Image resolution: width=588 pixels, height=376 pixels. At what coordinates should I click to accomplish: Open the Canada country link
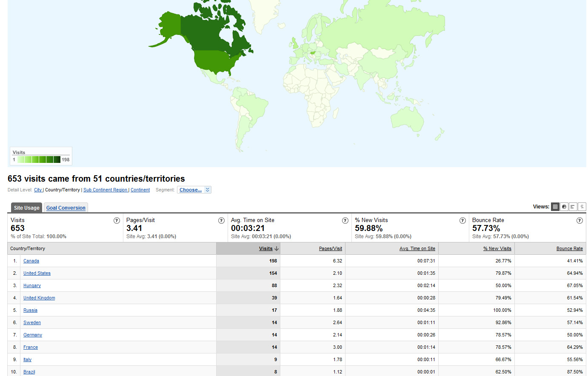click(31, 261)
